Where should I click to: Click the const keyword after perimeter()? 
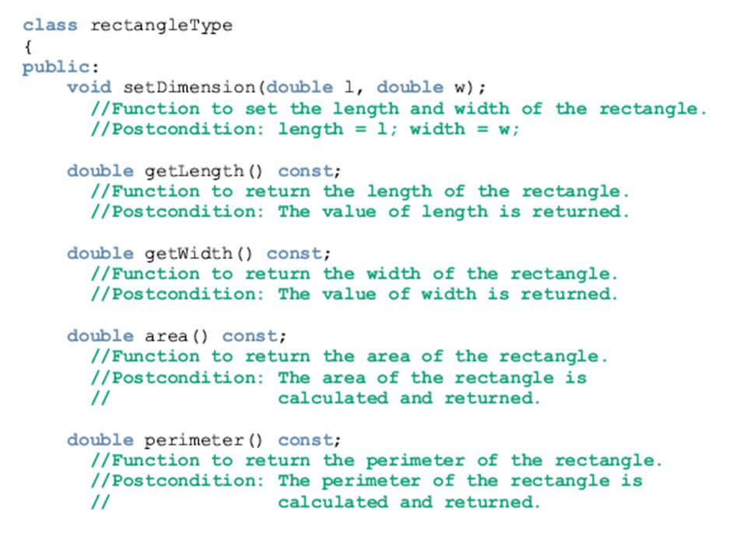[x=306, y=440]
